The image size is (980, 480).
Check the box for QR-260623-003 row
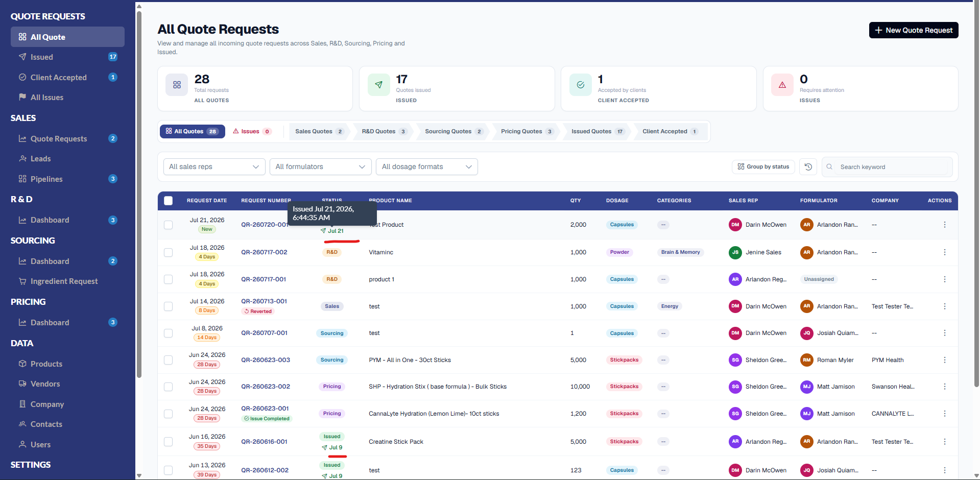168,360
